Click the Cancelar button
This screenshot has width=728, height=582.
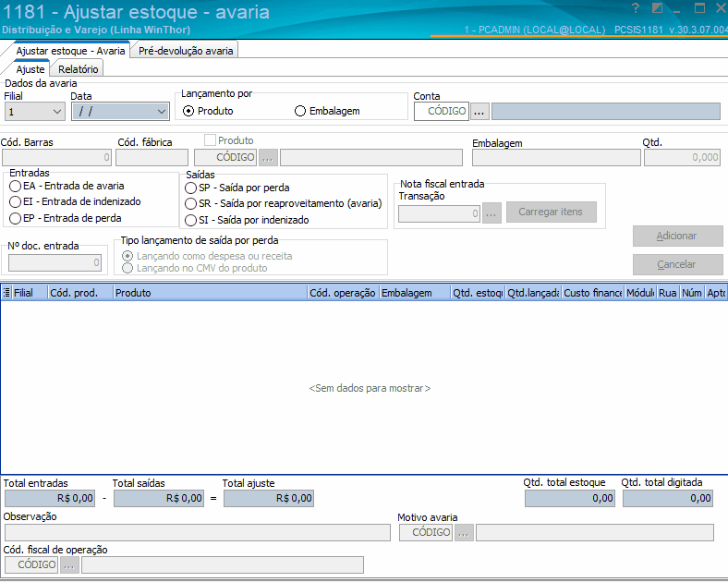point(677,264)
